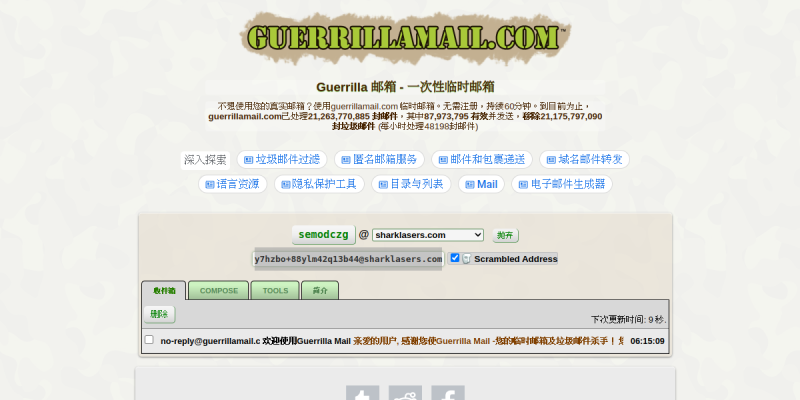Toggle the Scrambled Address checkbox
Image resolution: width=800 pixels, height=400 pixels.
tap(455, 258)
